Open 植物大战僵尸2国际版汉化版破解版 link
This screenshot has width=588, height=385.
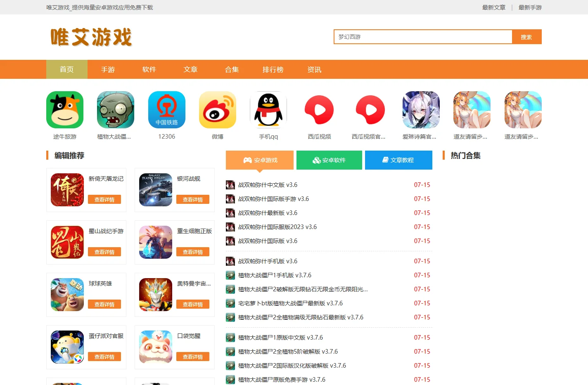292,366
